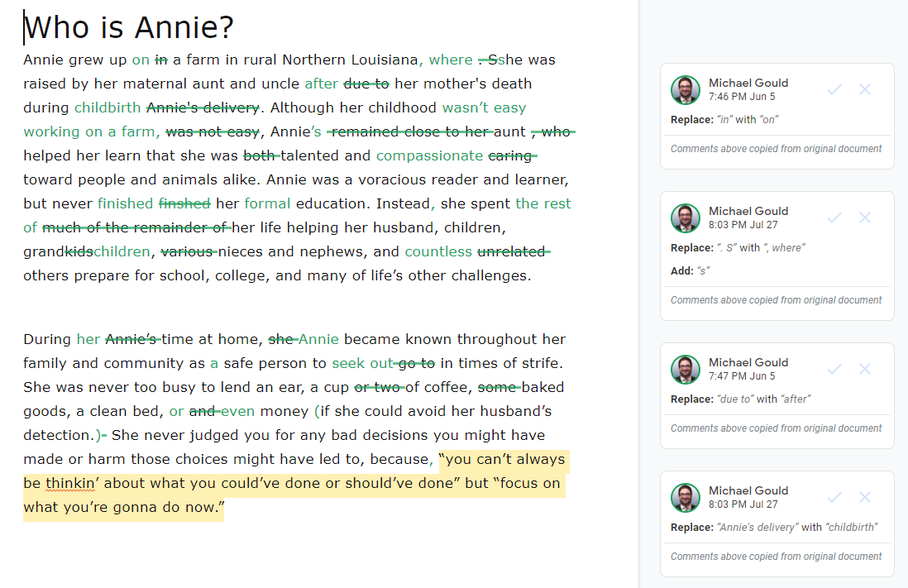Viewport: 908px width, 588px height.
Task: Click the misspelled word "thinkin'" in the document
Action: coord(71,483)
